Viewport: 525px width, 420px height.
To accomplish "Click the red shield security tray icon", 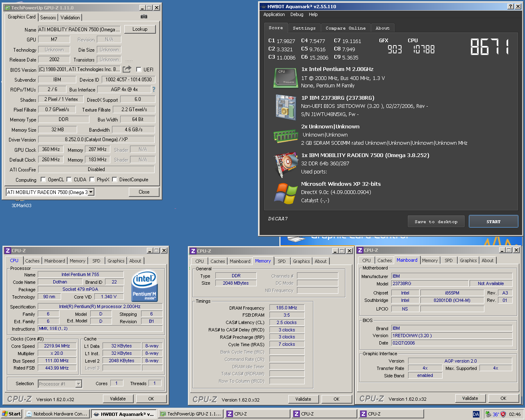I will [x=503, y=414].
